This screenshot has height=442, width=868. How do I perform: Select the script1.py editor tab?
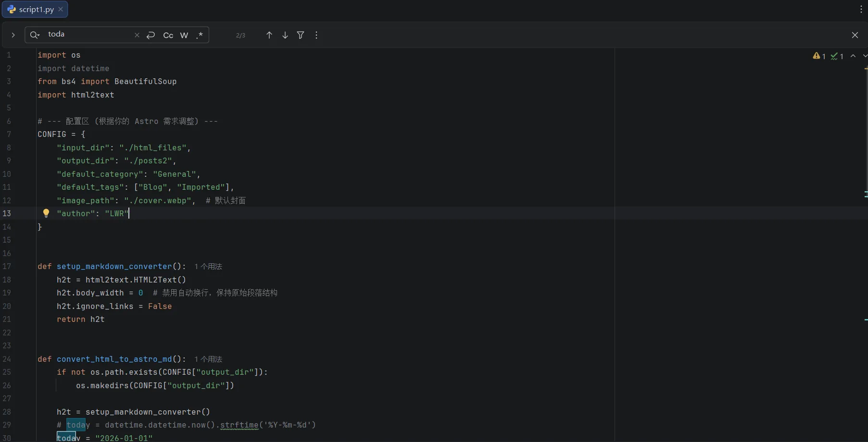click(32, 9)
